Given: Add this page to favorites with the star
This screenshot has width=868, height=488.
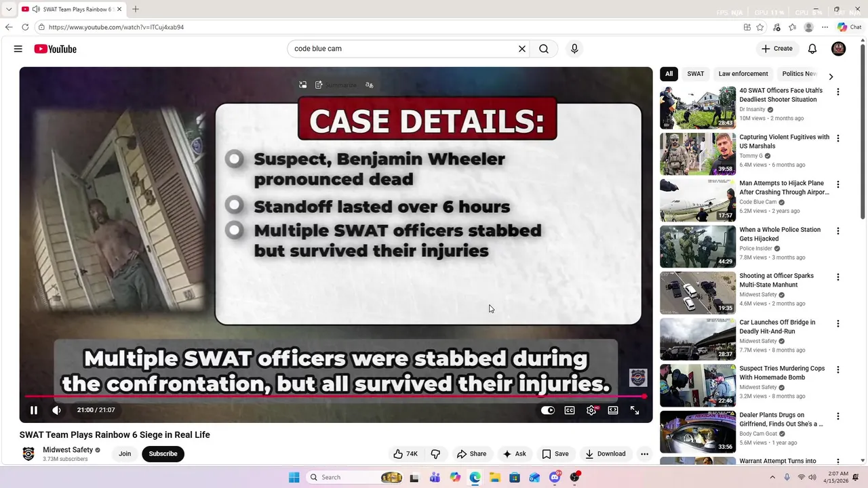Looking at the screenshot, I should 760,27.
